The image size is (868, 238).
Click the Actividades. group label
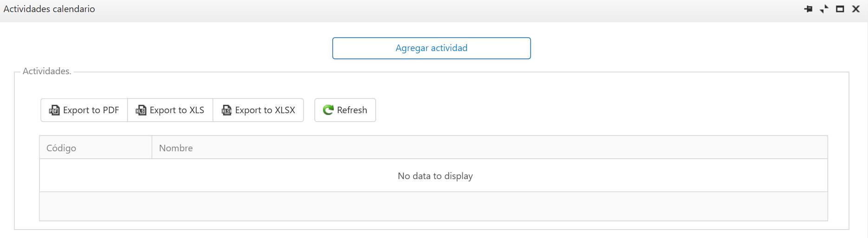47,71
